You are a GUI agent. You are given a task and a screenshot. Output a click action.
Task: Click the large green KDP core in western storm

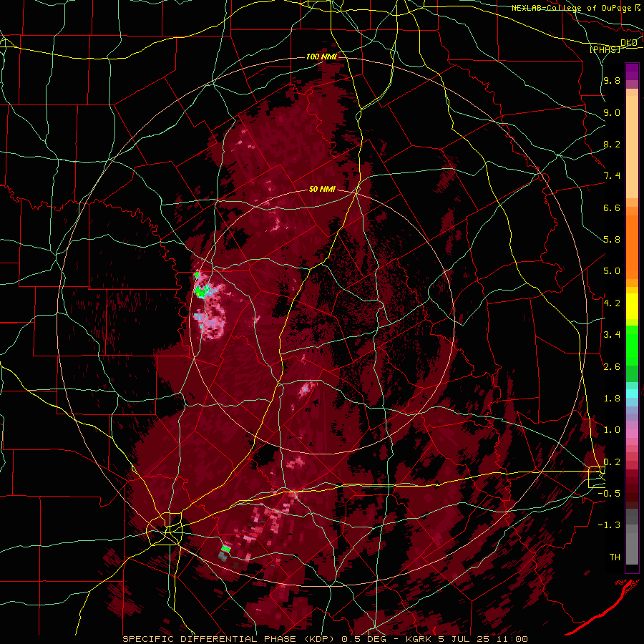tap(200, 292)
